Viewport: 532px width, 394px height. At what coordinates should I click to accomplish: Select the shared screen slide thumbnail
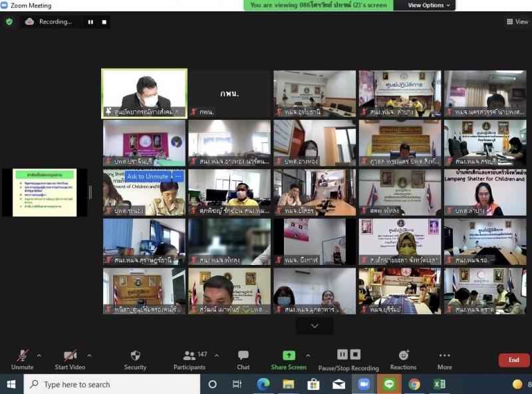click(x=45, y=192)
